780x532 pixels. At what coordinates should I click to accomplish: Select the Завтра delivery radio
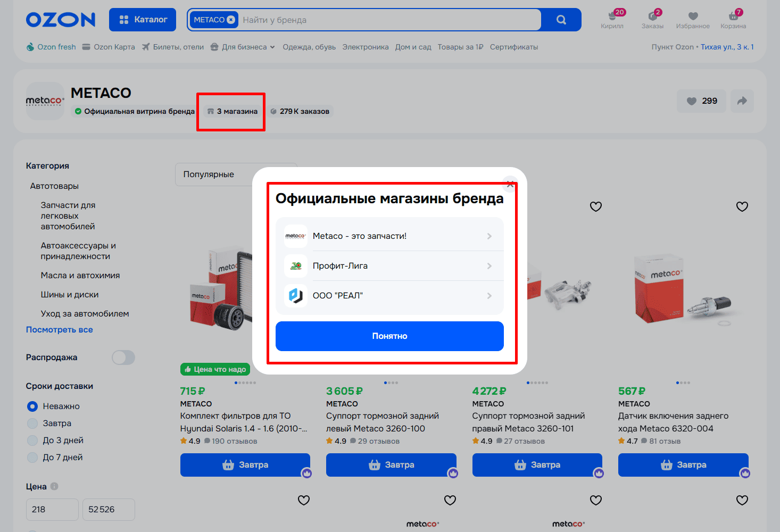coord(32,423)
